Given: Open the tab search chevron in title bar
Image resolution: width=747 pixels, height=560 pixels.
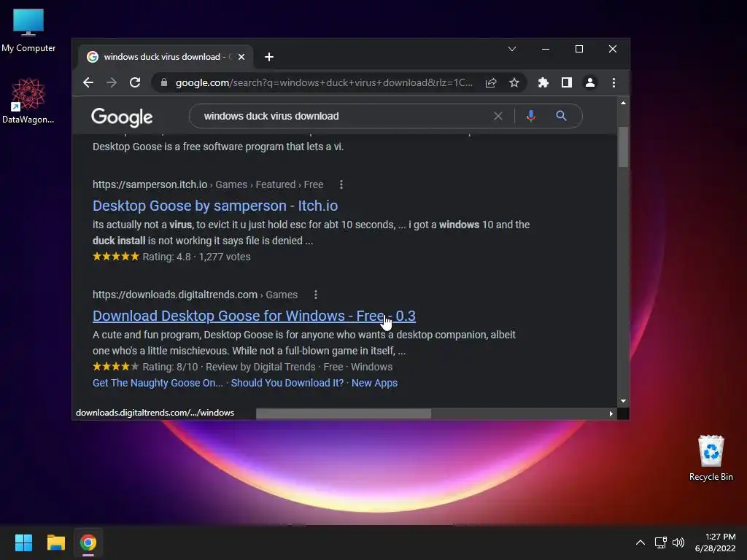Looking at the screenshot, I should [512, 49].
